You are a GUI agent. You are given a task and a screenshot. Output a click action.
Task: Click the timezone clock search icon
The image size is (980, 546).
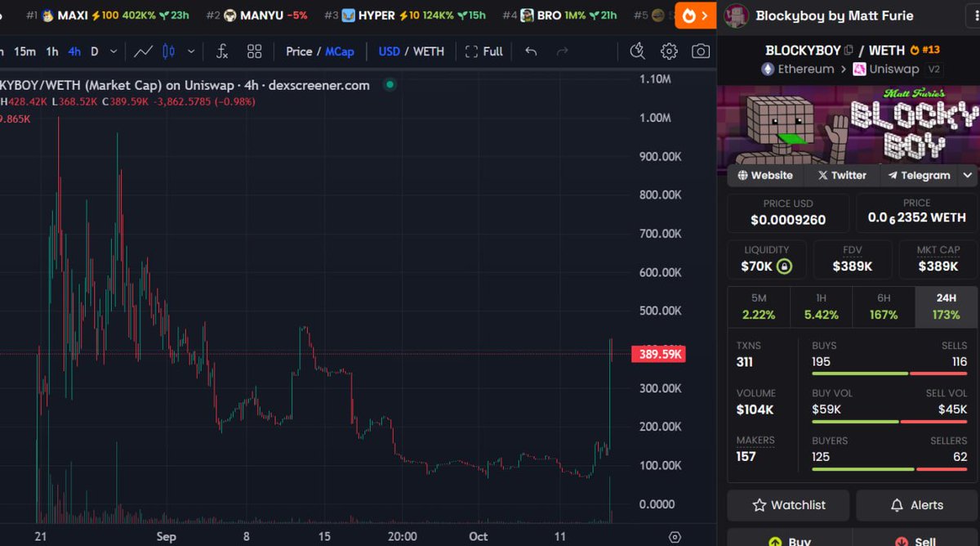click(638, 51)
